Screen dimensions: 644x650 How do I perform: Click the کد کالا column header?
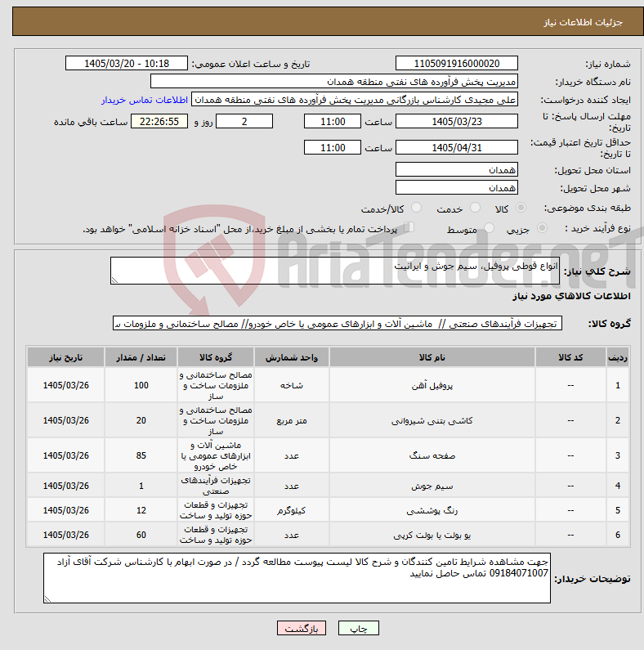570,357
